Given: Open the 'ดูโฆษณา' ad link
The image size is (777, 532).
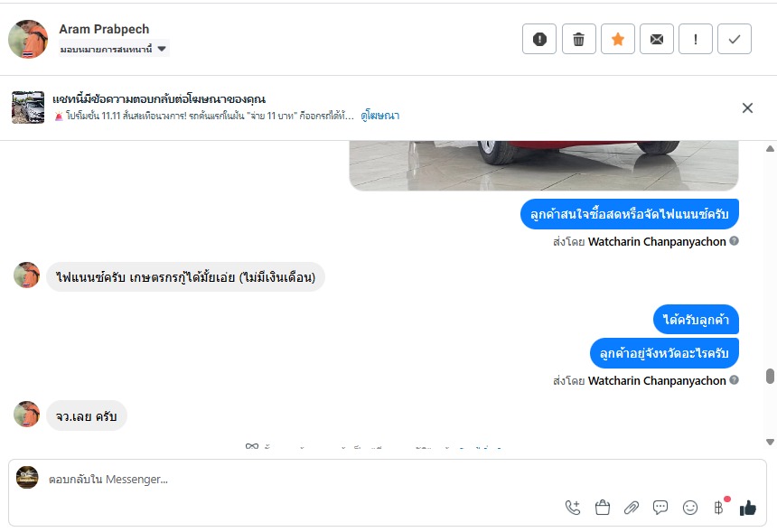Looking at the screenshot, I should pyautogui.click(x=379, y=116).
